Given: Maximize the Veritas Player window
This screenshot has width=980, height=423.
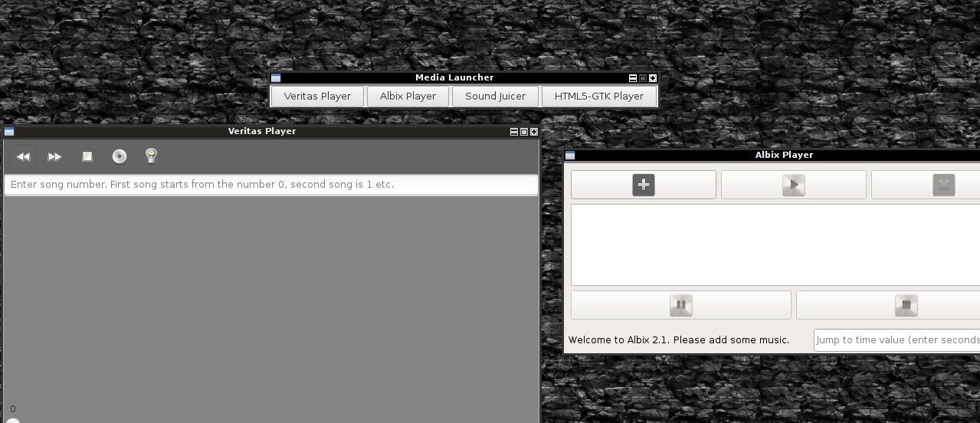Looking at the screenshot, I should point(524,132).
